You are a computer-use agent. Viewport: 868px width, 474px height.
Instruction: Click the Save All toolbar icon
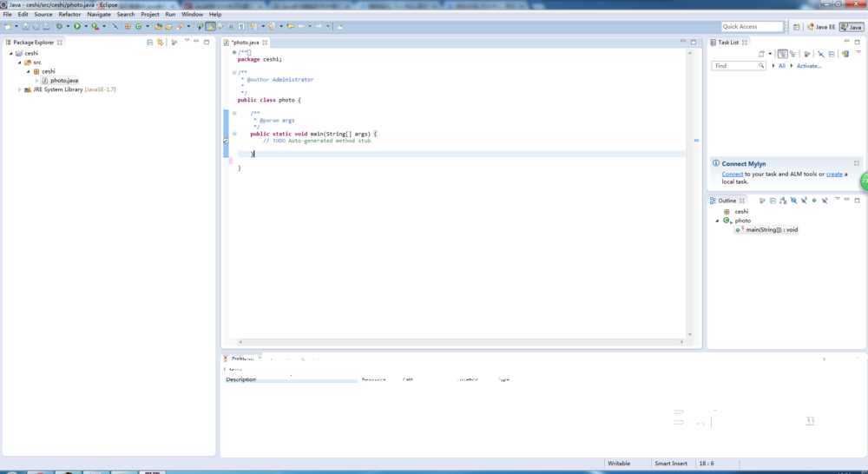[36, 26]
